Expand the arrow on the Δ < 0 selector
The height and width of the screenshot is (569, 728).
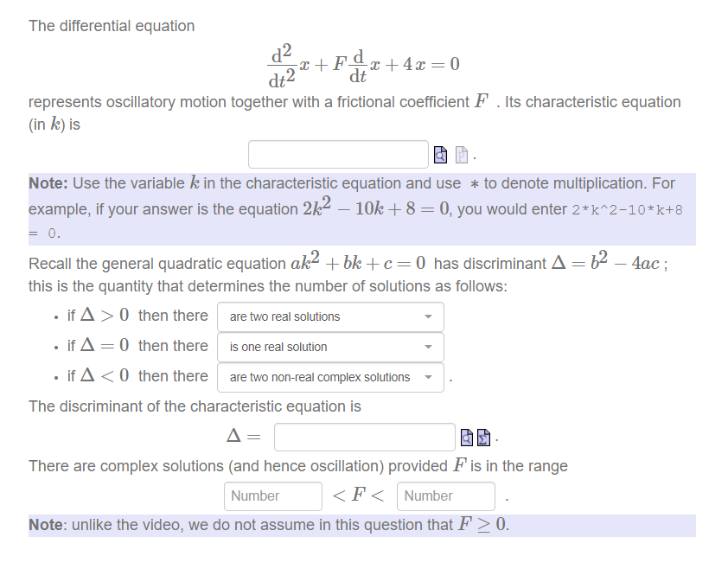(427, 377)
